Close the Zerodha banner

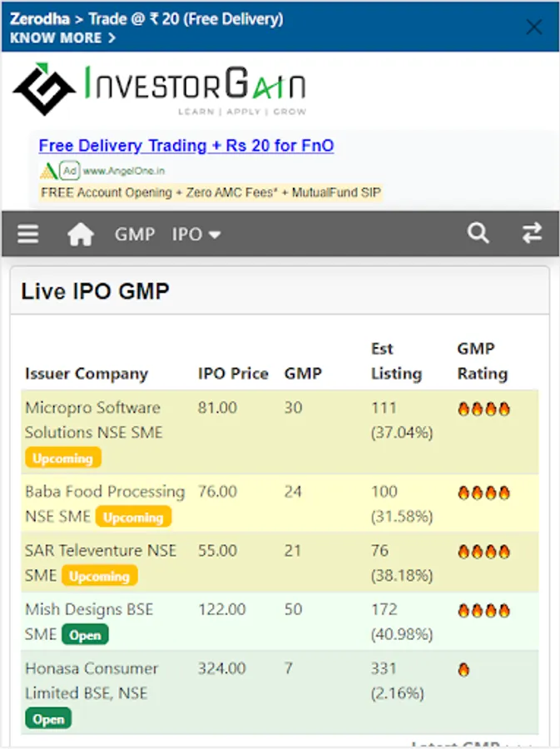coord(533,27)
